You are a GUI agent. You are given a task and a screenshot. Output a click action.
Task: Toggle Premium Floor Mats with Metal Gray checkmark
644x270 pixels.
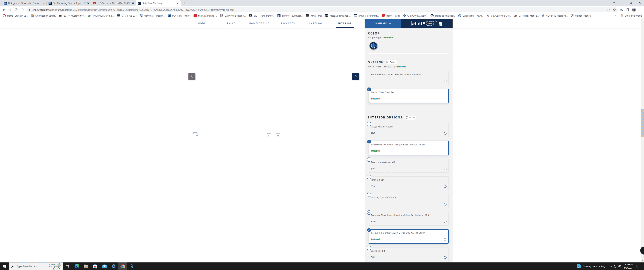(369, 230)
